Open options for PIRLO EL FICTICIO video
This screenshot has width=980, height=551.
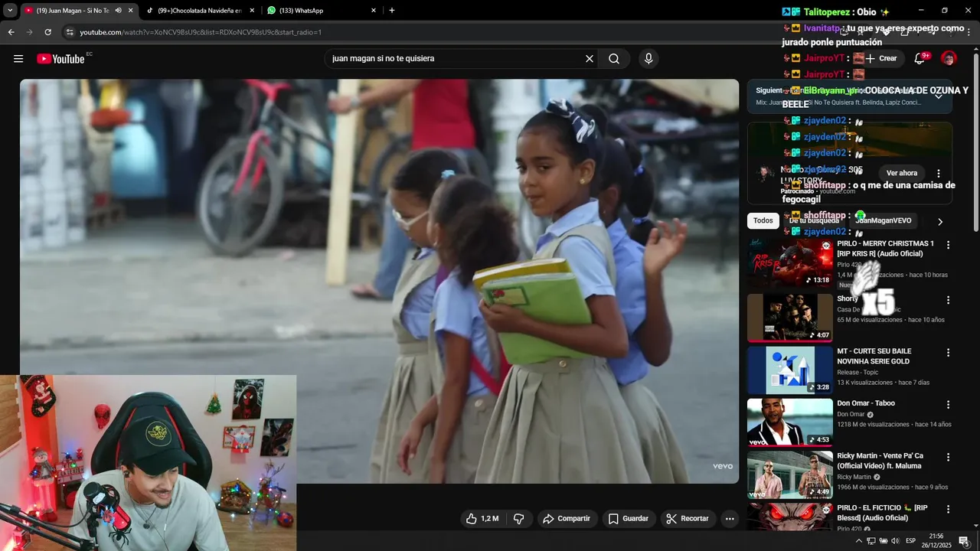(949, 510)
